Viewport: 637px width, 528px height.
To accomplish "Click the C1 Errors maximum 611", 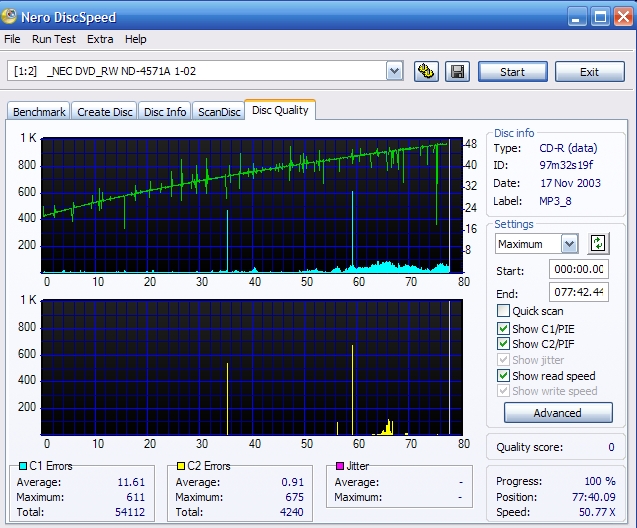I will pyautogui.click(x=135, y=497).
